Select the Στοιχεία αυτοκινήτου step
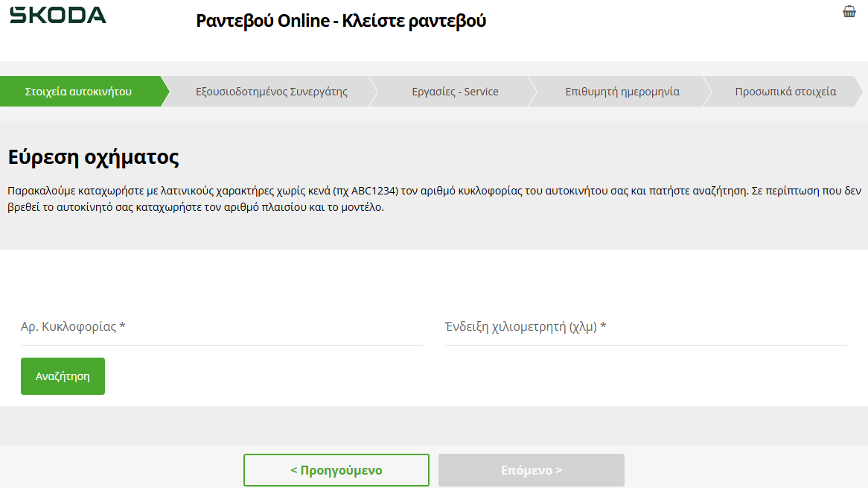868x488 pixels. (x=79, y=92)
